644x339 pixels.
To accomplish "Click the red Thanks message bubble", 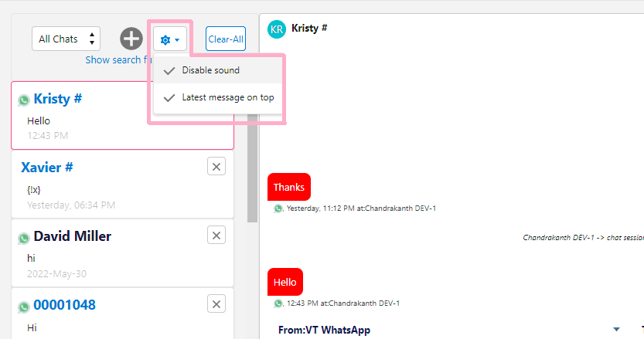I will point(288,187).
